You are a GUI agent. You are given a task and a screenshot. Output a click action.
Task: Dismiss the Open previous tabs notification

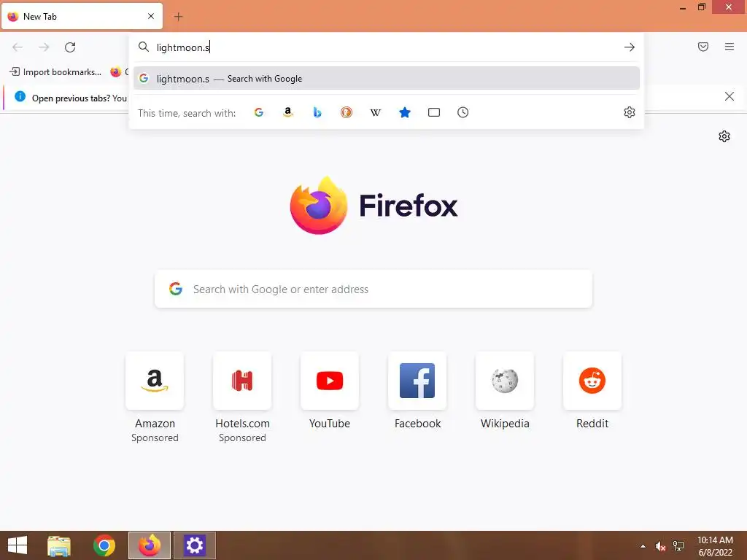[729, 97]
